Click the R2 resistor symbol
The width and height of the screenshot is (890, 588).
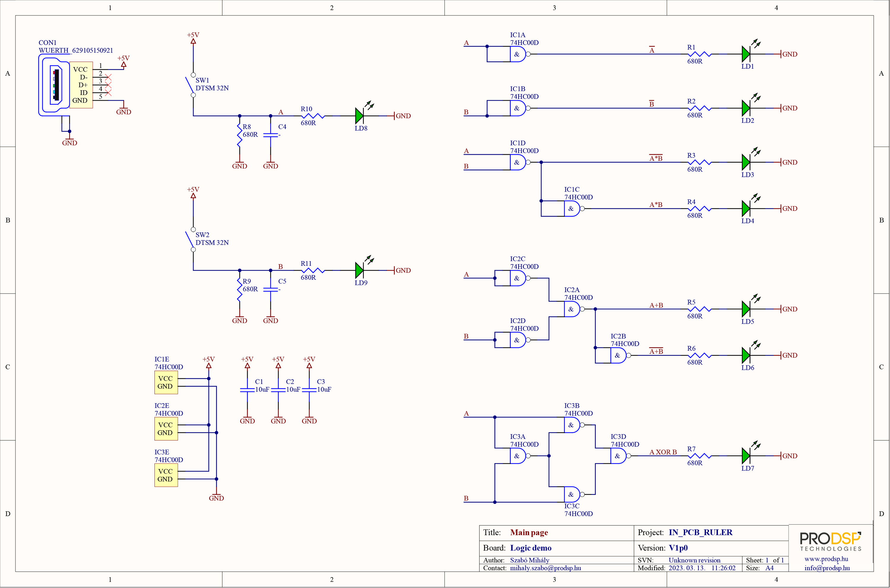tap(700, 108)
